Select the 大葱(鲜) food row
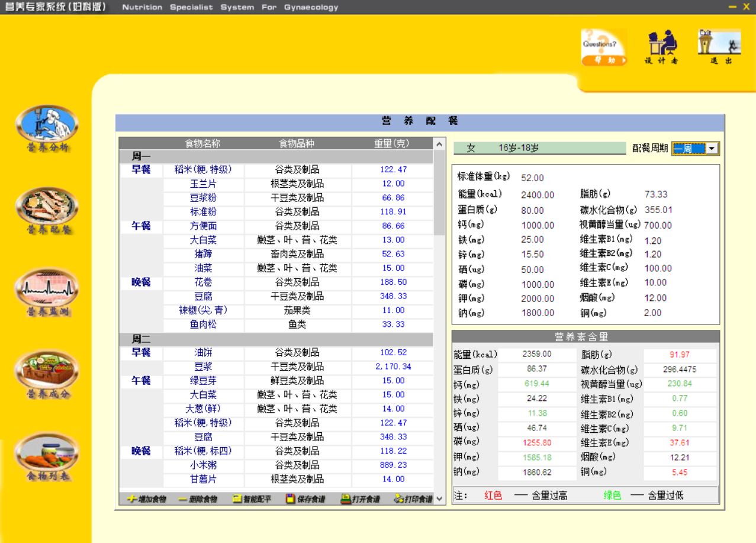Screen dimensions: 756x543 tap(203, 409)
